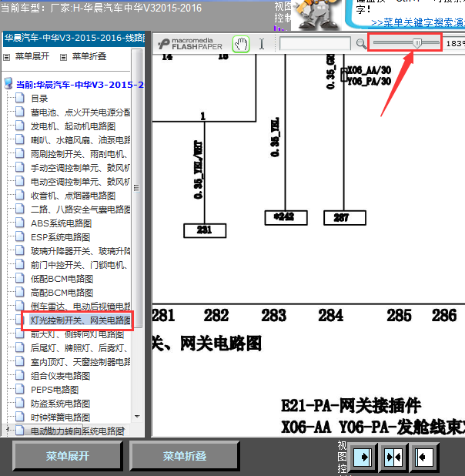The width and height of the screenshot is (465, 476).
Task: Click document icon beside 高配BCM电路图
Action: [20, 292]
